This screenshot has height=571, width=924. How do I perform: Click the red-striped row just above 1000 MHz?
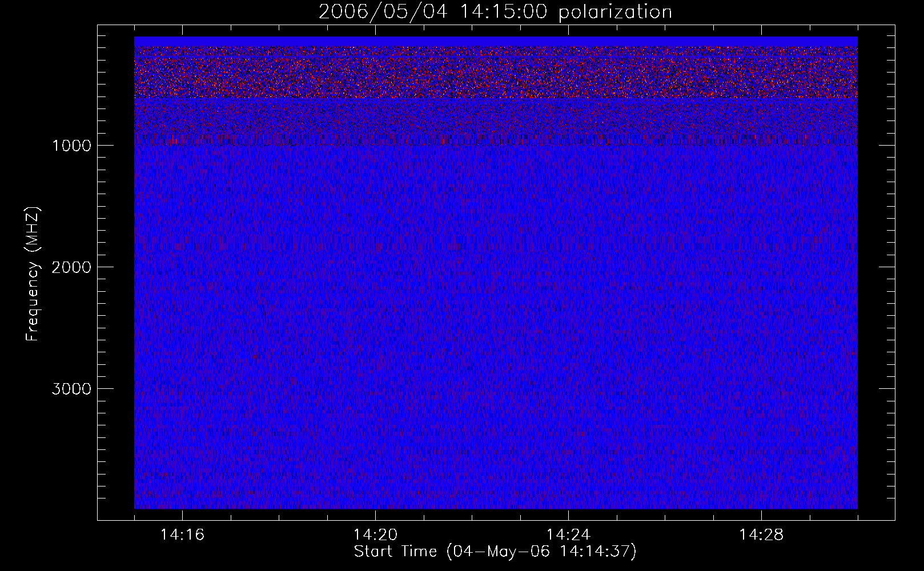click(496, 139)
